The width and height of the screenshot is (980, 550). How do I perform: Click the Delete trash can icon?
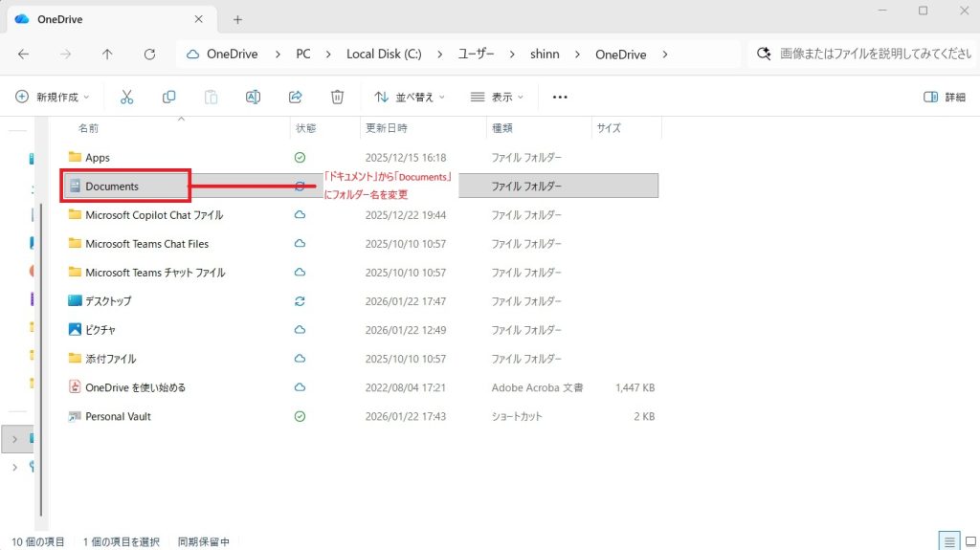click(337, 97)
